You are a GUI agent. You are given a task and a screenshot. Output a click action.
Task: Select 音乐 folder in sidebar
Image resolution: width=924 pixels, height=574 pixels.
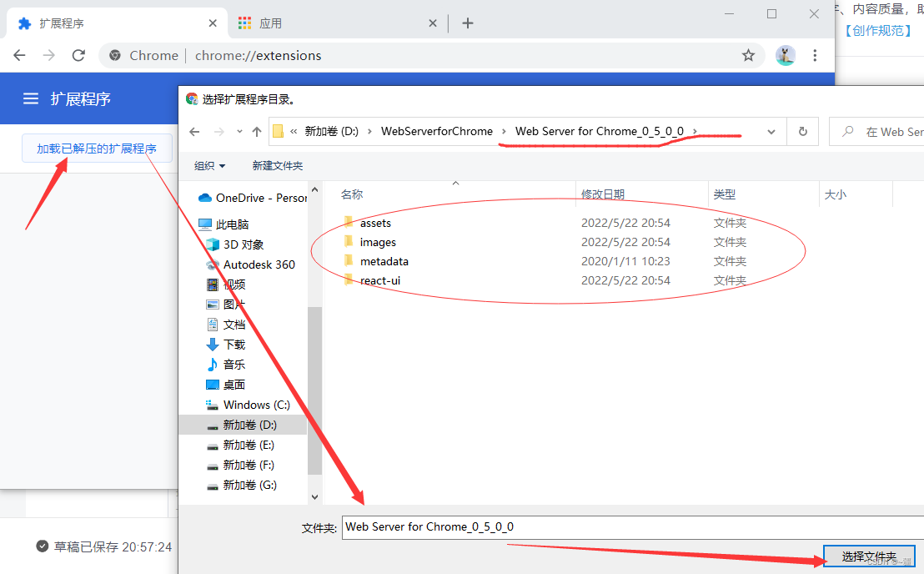(226, 365)
